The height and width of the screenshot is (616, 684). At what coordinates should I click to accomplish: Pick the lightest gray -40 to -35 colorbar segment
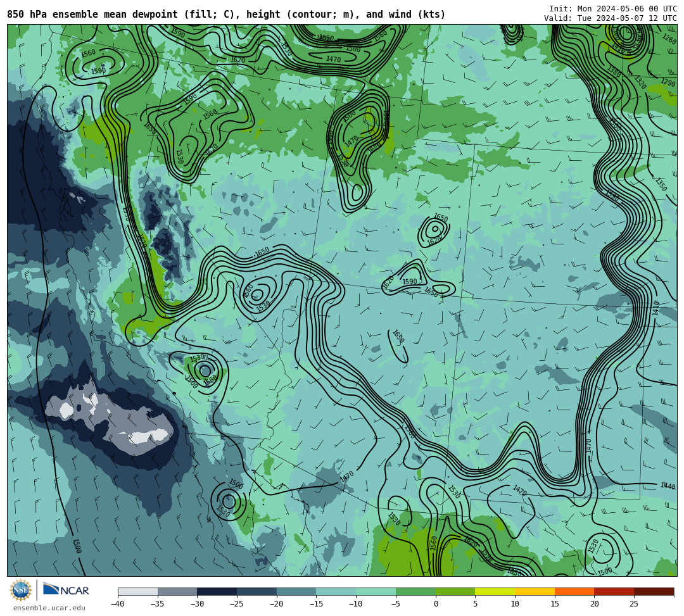pos(138,591)
